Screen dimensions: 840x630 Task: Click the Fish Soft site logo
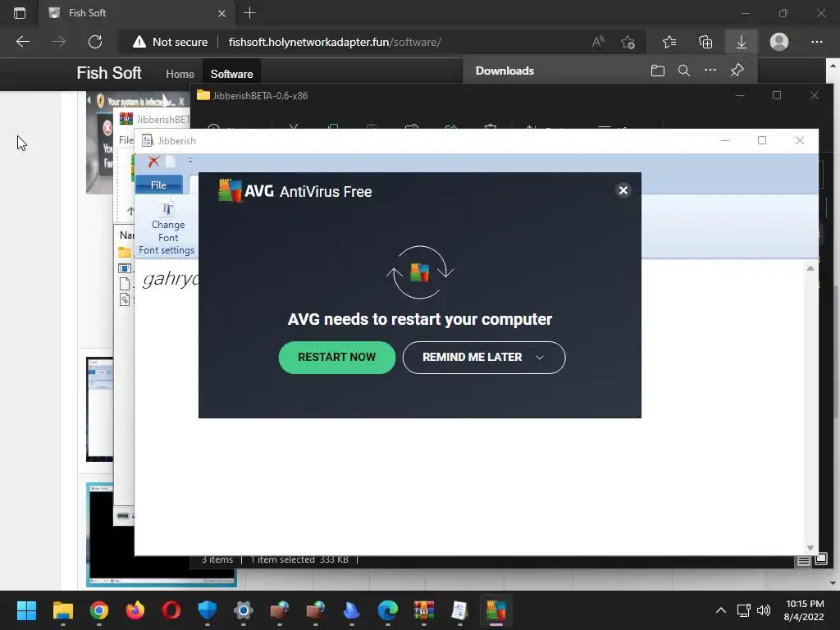[109, 73]
